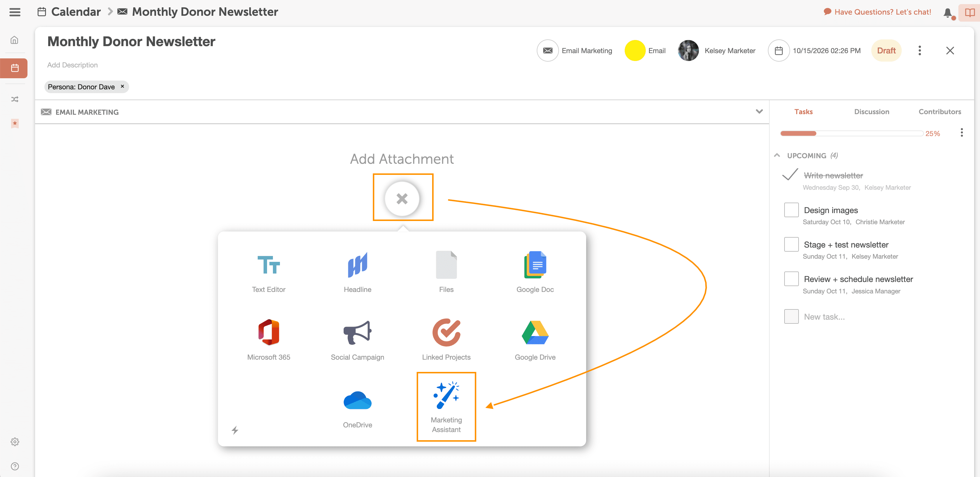The height and width of the screenshot is (477, 980).
Task: Collapse the Email Marketing section chevron
Action: point(759,111)
